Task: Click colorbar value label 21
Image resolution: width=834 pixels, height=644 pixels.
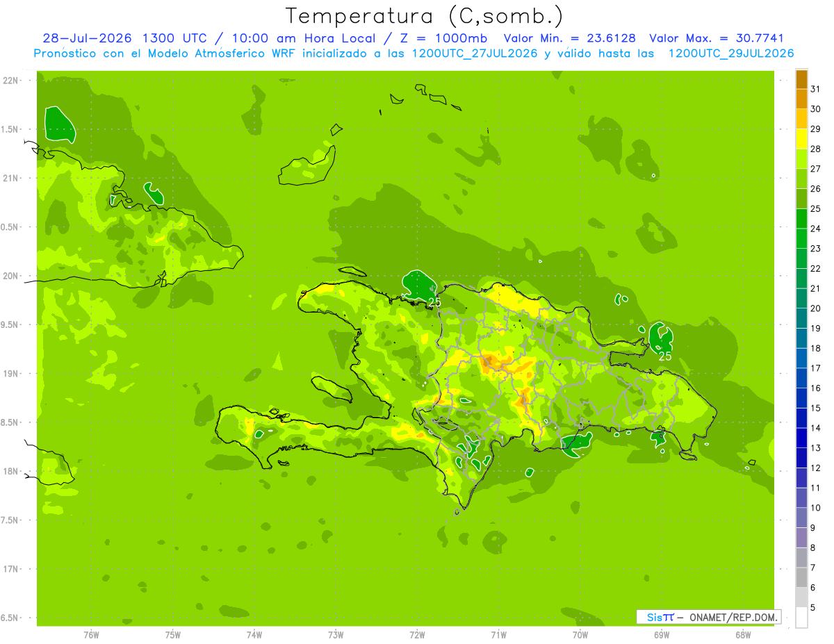Action: tap(815, 288)
